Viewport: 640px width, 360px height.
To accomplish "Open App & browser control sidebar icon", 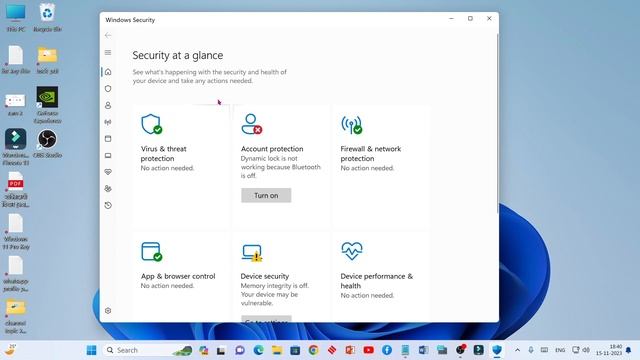I will pos(108,139).
